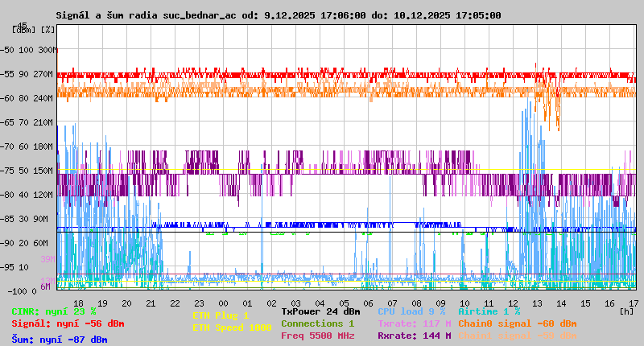The width and height of the screenshot is (644, 346).
Task: Click the 'TxPower 24 dBm' legend label
Action: point(320,311)
